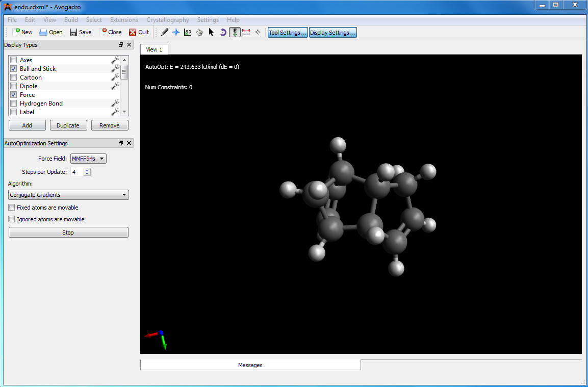
Task: Switch to the View 1 tab
Action: tap(154, 49)
